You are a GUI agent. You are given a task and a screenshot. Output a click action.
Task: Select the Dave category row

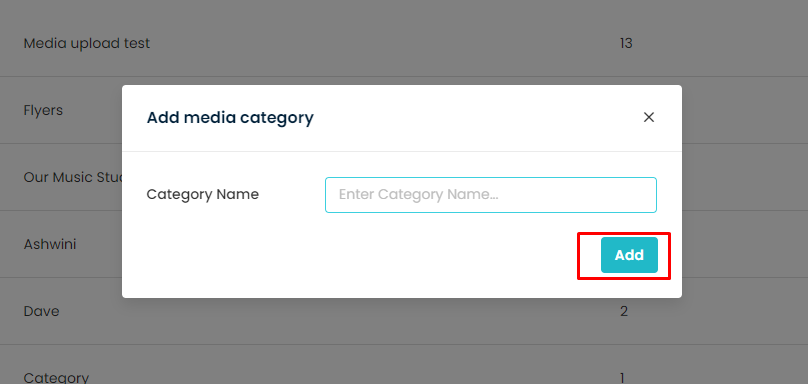pos(404,311)
